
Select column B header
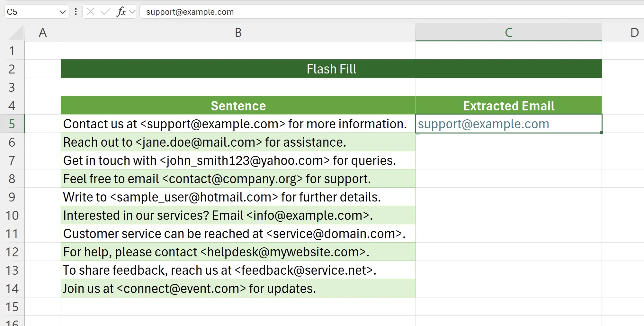coord(238,32)
